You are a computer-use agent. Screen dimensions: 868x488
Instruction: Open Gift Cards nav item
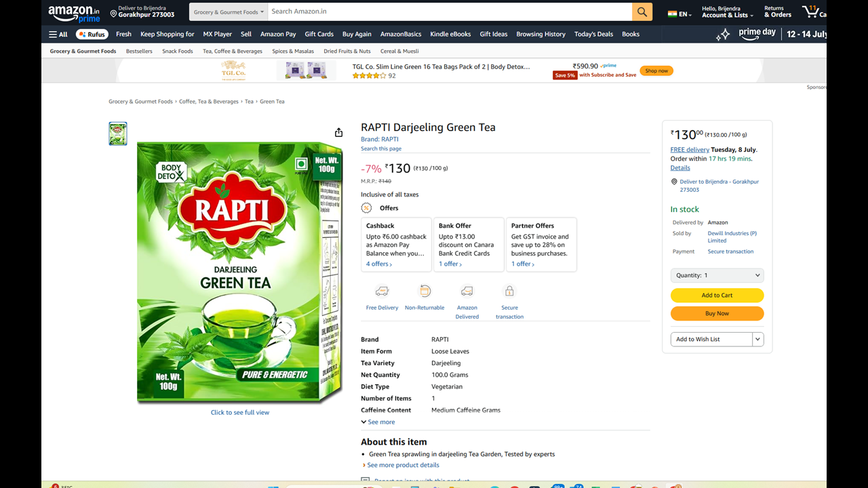pos(319,34)
